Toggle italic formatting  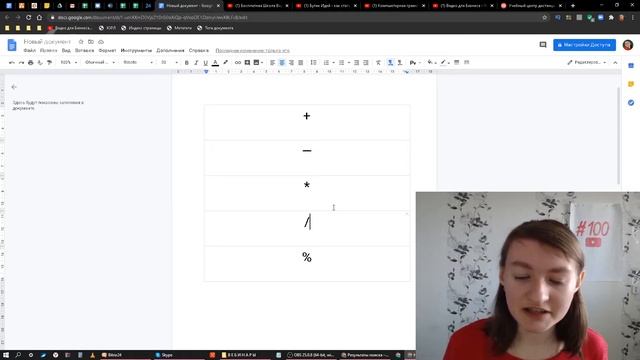tap(196, 62)
